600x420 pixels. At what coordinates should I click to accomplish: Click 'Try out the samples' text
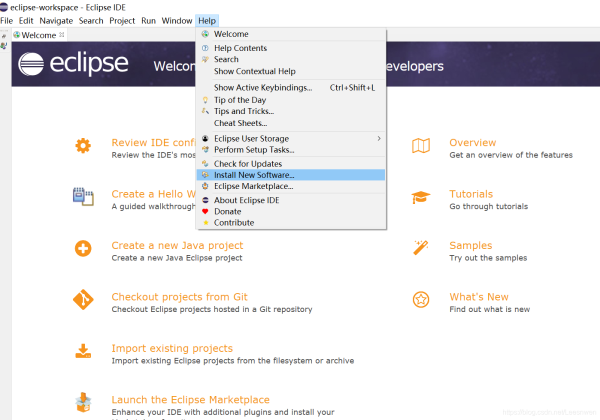tap(488, 258)
